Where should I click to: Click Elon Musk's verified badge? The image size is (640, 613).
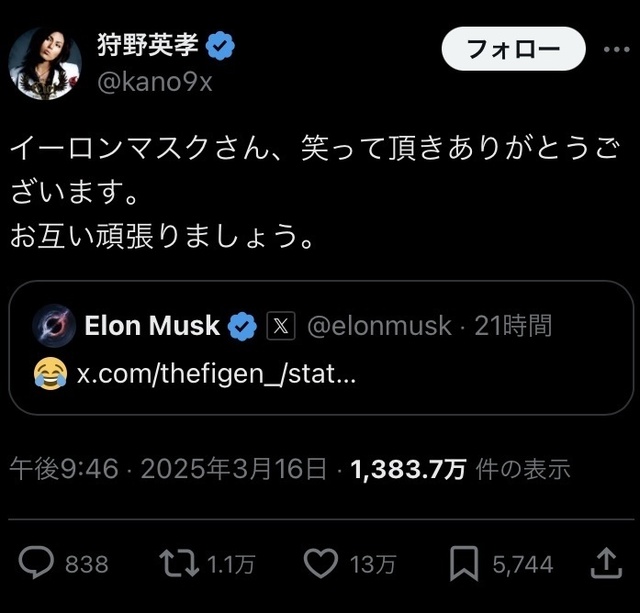tap(242, 326)
